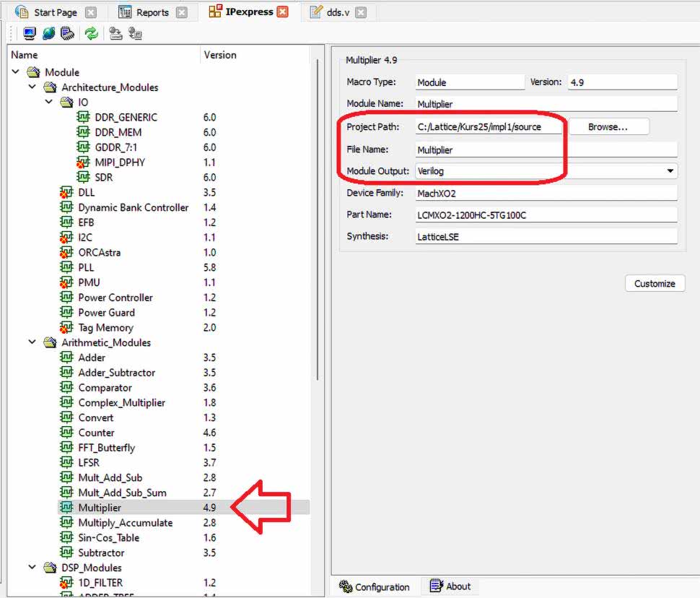Collapse the Architecture_Modules folder
The width and height of the screenshot is (700, 598).
32,87
